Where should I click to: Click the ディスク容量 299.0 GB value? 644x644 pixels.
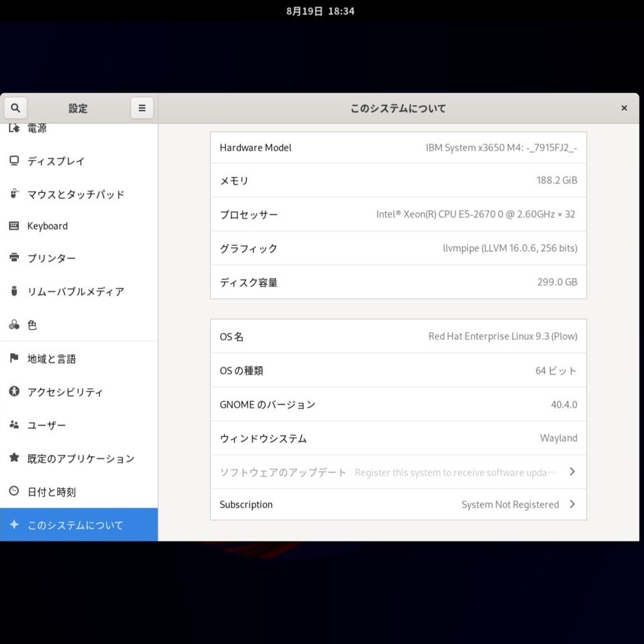pos(557,282)
